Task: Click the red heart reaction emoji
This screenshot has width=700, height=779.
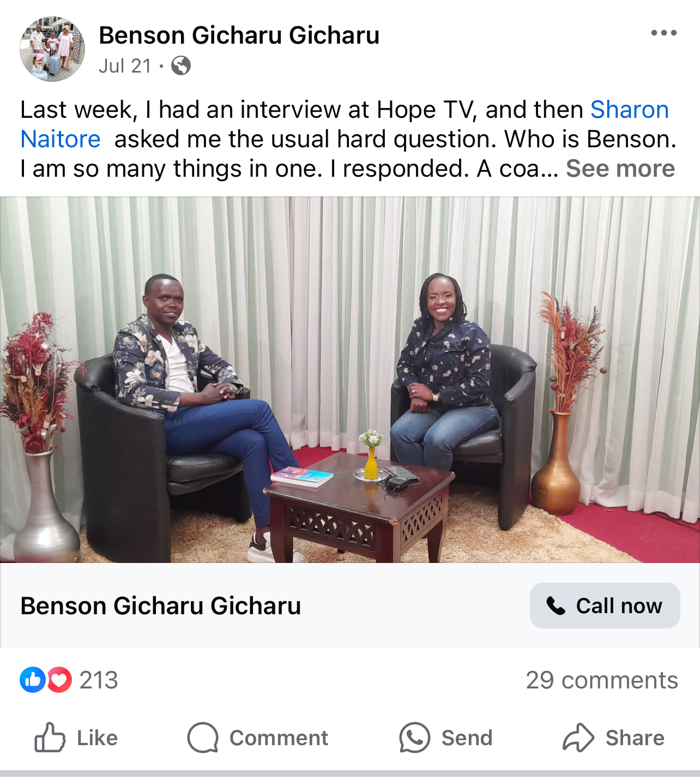Action: point(59,680)
